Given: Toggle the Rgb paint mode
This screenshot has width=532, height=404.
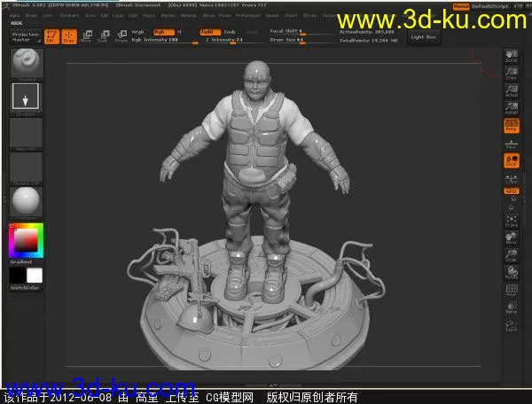Looking at the screenshot, I should [x=164, y=32].
